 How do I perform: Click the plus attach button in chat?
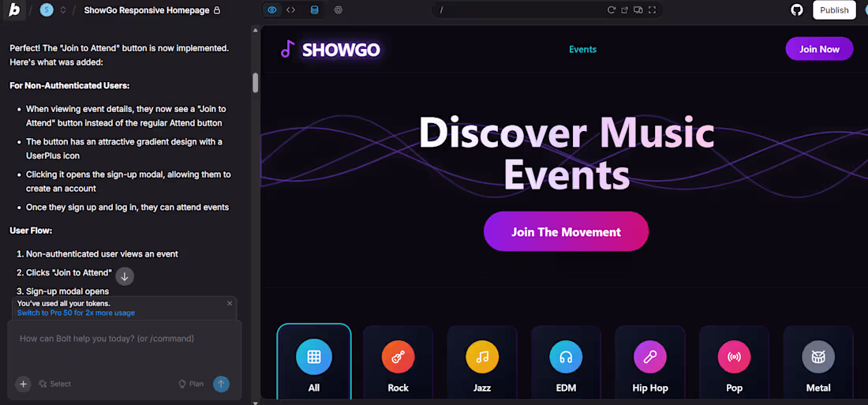point(23,384)
